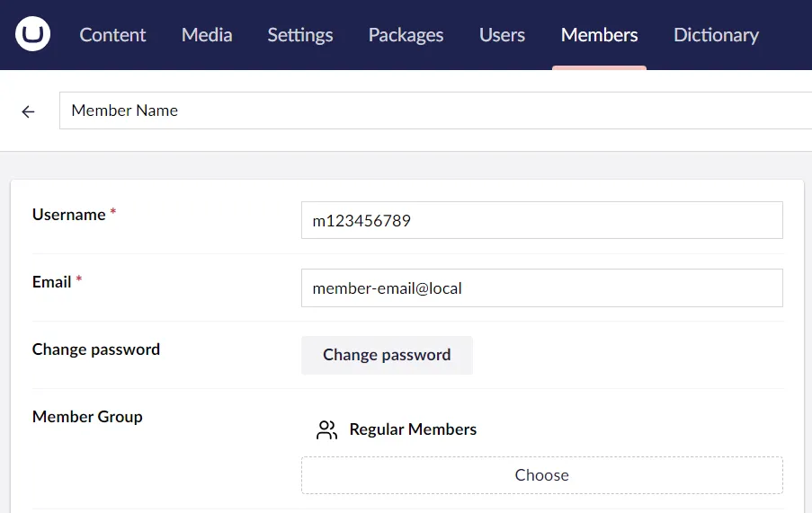812x513 pixels.
Task: Navigate to the Packages section
Action: tap(406, 35)
